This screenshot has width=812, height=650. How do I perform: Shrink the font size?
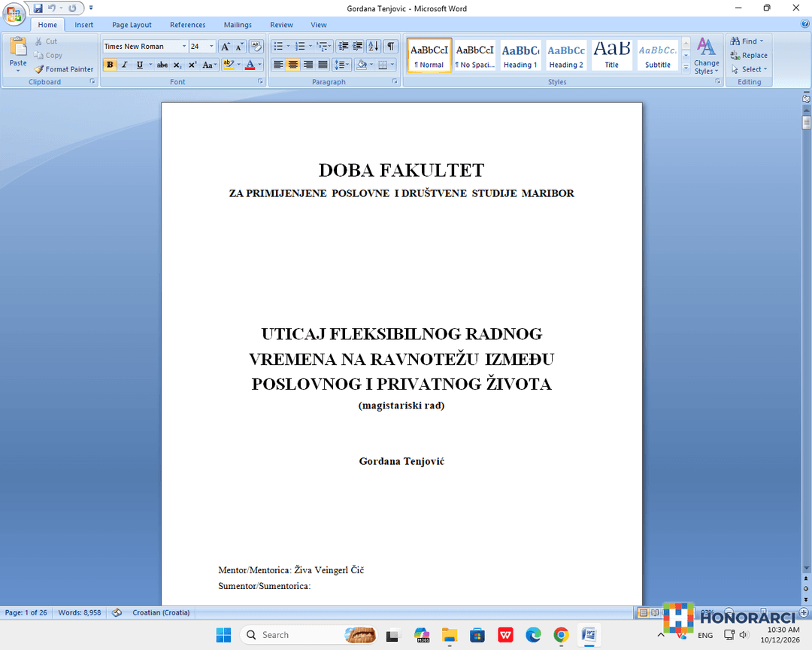coord(239,47)
